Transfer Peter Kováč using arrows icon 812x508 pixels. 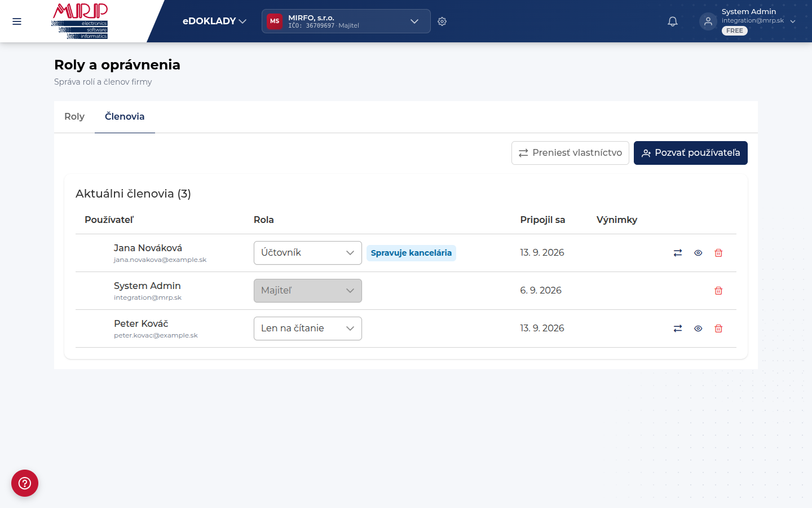click(678, 329)
